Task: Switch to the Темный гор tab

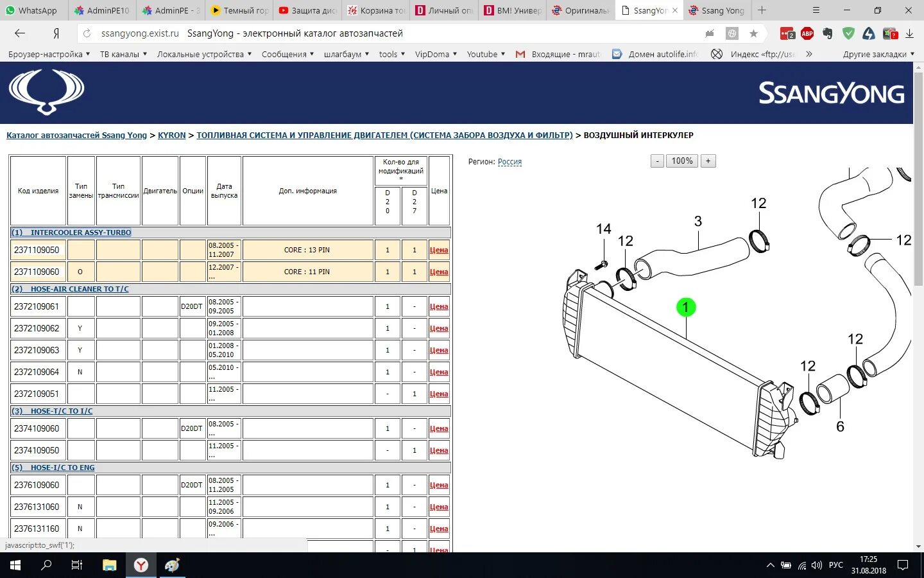Action: [239, 10]
